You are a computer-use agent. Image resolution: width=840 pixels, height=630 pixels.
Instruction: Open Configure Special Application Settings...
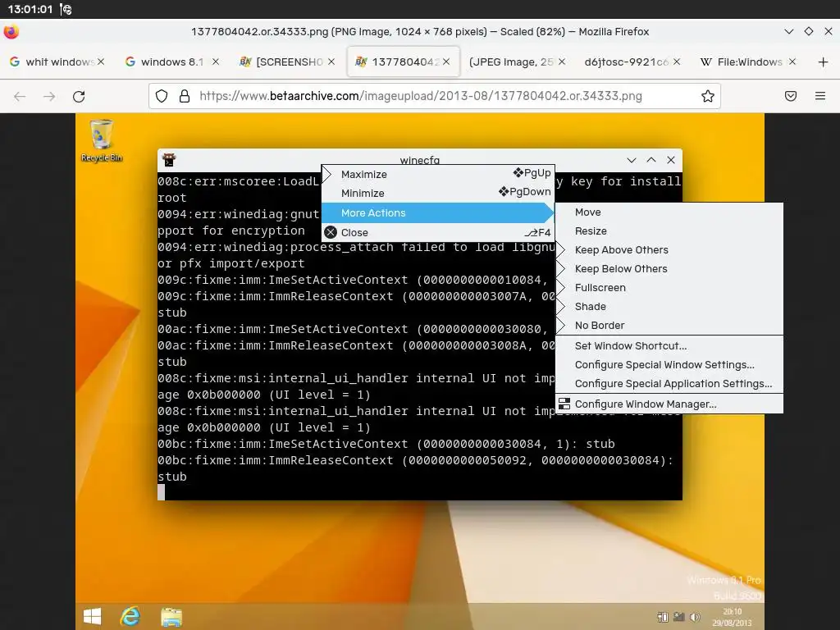point(669,384)
